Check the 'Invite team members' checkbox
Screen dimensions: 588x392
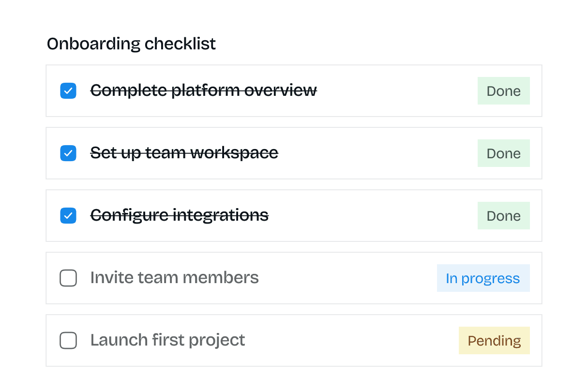(68, 278)
